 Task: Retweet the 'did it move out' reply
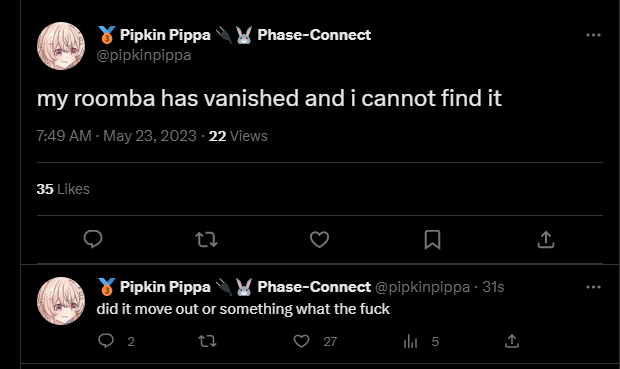[207, 341]
